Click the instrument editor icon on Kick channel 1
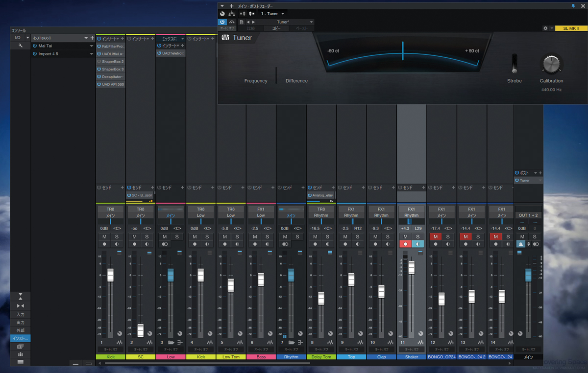Screen dimensions: 588x373 coord(120,342)
